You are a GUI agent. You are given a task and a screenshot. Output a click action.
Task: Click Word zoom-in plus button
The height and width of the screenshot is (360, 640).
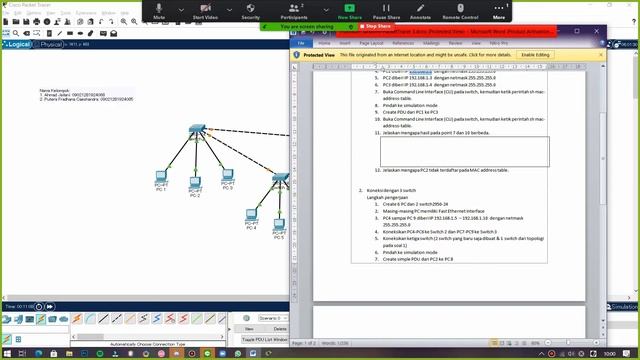596,343
